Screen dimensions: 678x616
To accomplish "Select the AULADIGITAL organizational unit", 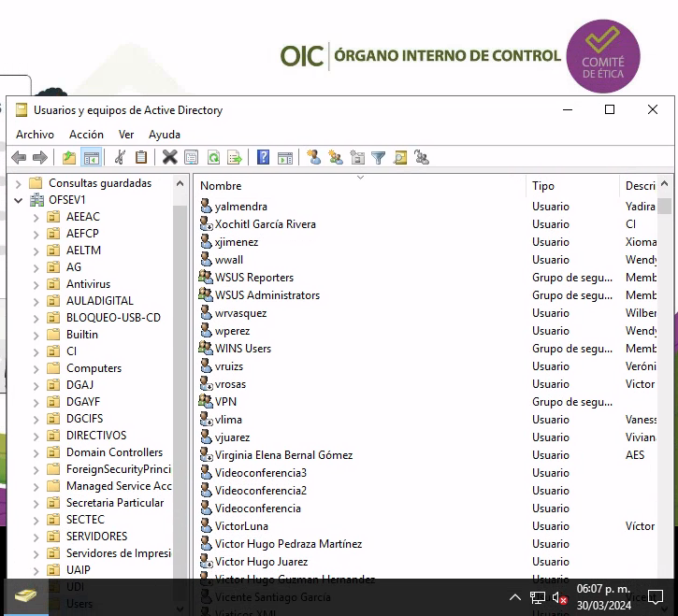I will click(x=100, y=300).
